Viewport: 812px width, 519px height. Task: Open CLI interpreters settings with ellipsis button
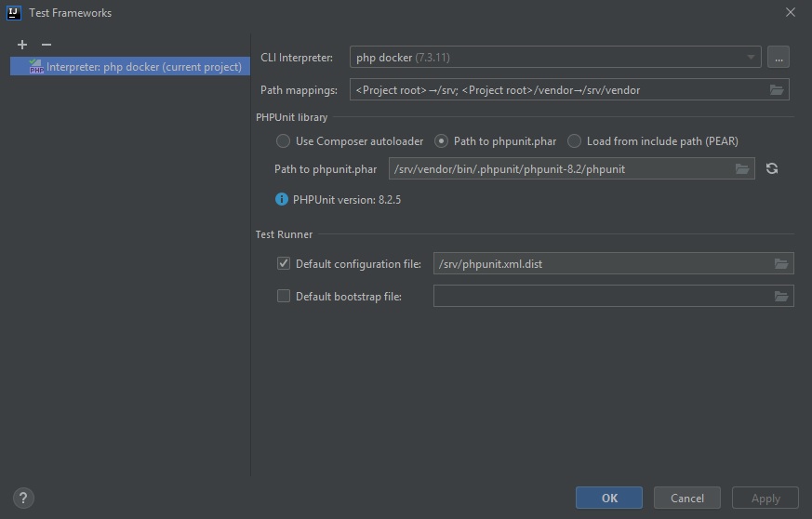tap(779, 57)
